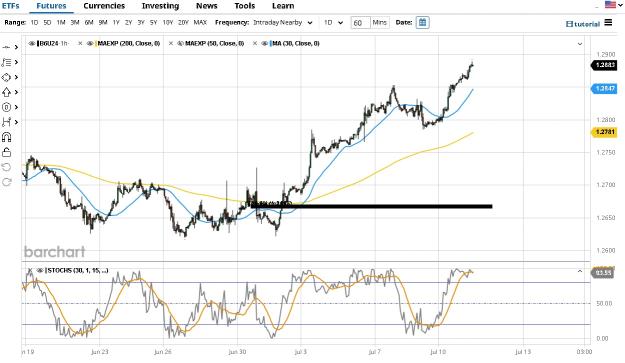625x363 pixels.
Task: Expand the measure tool options chevron
Action: pos(16,122)
